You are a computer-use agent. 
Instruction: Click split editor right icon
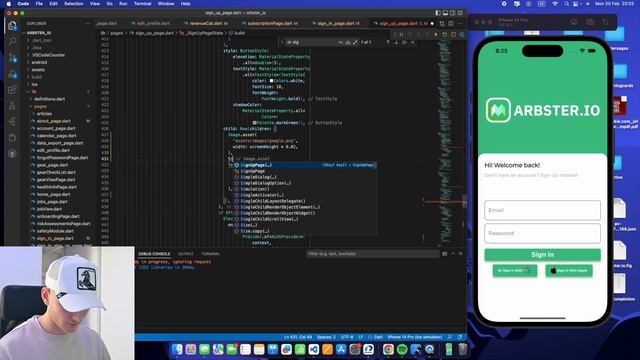[451, 24]
